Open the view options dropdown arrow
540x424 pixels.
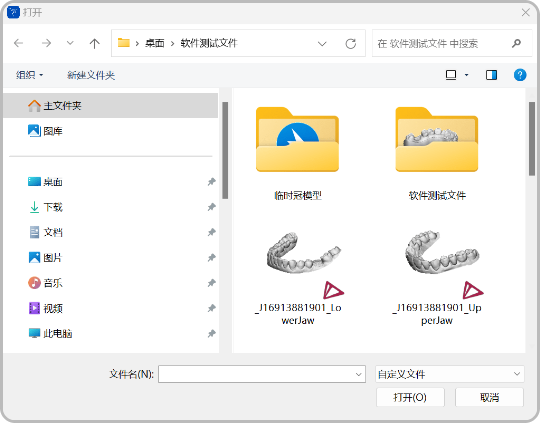point(466,75)
